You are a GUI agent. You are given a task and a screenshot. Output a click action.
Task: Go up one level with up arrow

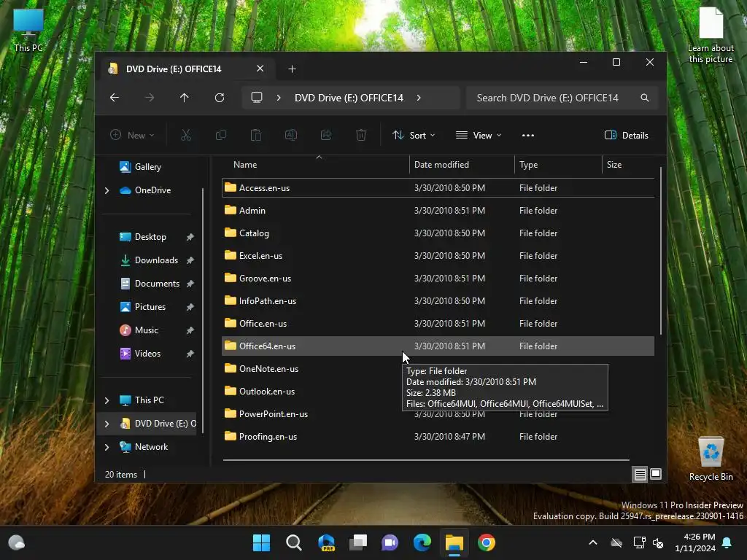click(x=185, y=98)
